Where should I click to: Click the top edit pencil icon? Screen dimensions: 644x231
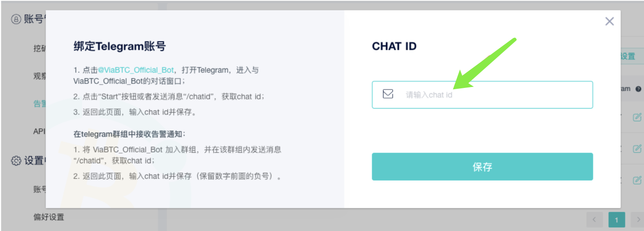click(x=637, y=117)
